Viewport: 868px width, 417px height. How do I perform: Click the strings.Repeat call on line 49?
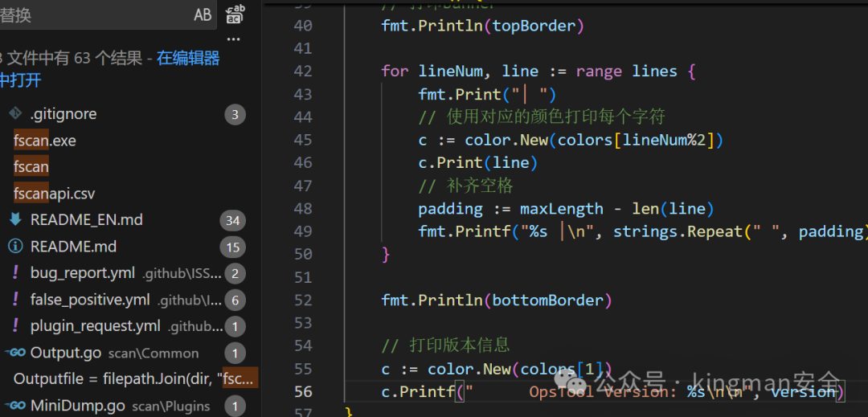tap(739, 231)
